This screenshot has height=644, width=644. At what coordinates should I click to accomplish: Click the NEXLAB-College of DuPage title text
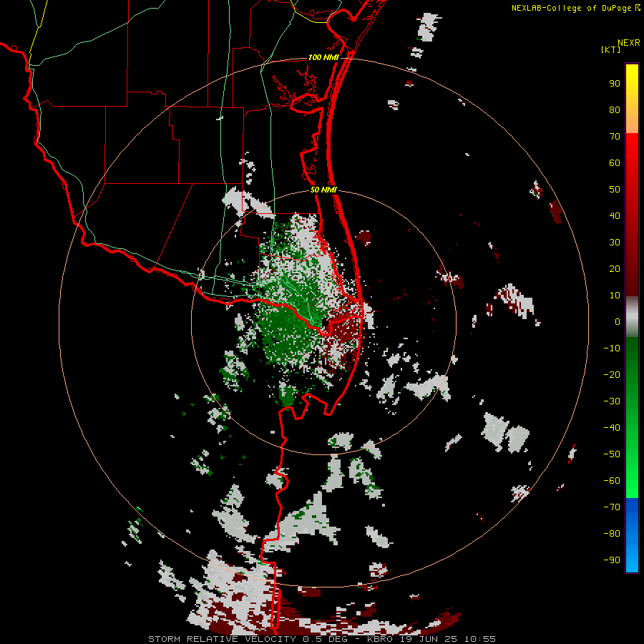[x=571, y=8]
